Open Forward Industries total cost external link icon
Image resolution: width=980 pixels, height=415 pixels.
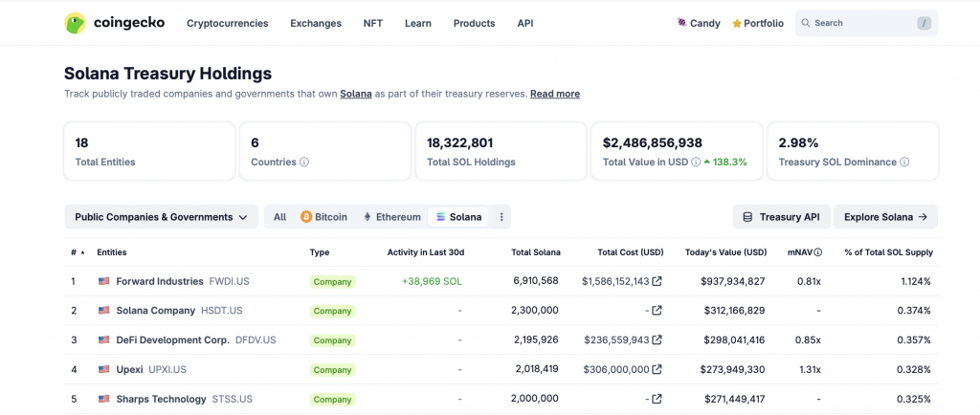pos(657,281)
